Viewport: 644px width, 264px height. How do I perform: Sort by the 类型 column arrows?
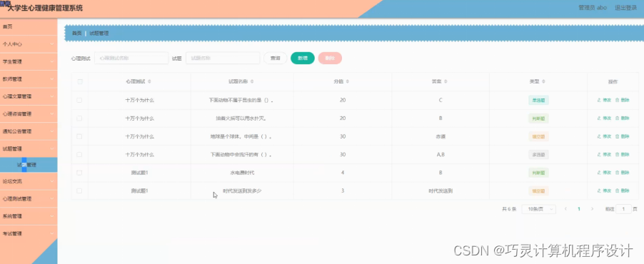pos(543,82)
